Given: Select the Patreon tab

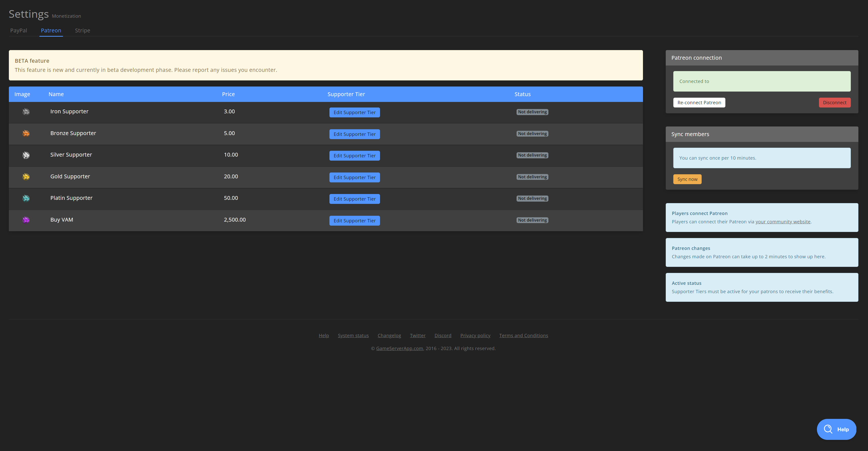Looking at the screenshot, I should (x=51, y=30).
